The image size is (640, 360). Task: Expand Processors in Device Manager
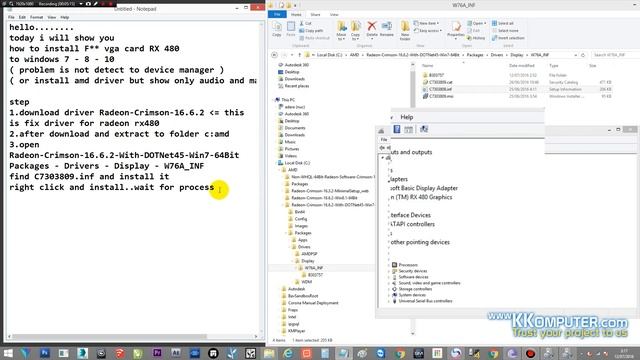click(x=389, y=265)
